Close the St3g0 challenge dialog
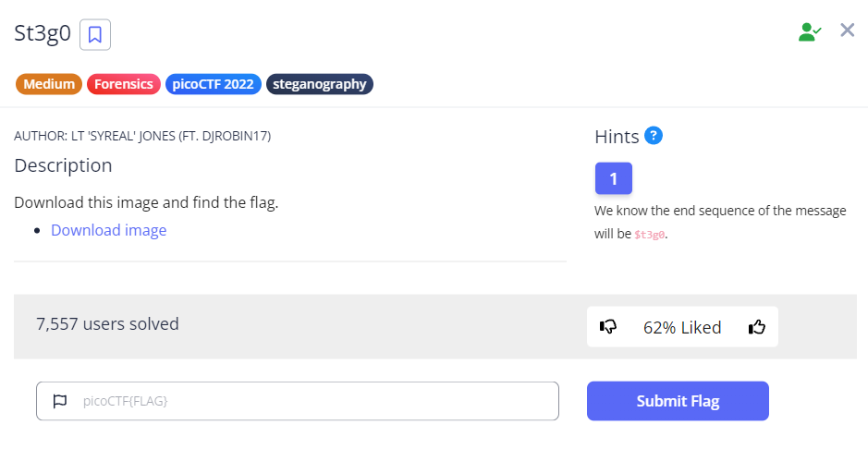The width and height of the screenshot is (868, 449). coord(847,30)
